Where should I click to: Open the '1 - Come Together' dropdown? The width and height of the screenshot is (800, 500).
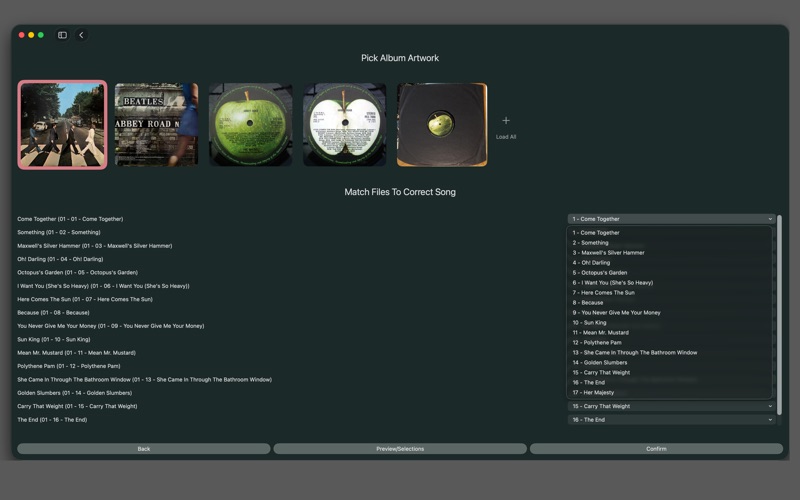(671, 219)
